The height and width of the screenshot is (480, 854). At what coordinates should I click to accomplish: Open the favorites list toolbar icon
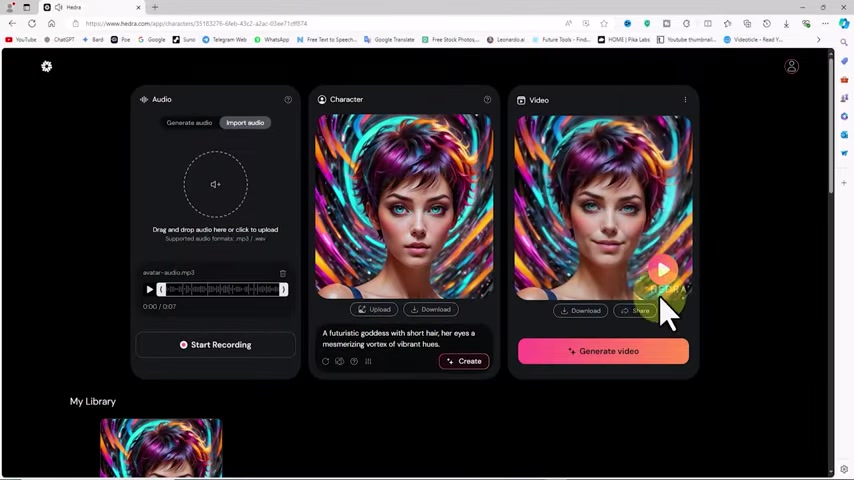[x=728, y=23]
